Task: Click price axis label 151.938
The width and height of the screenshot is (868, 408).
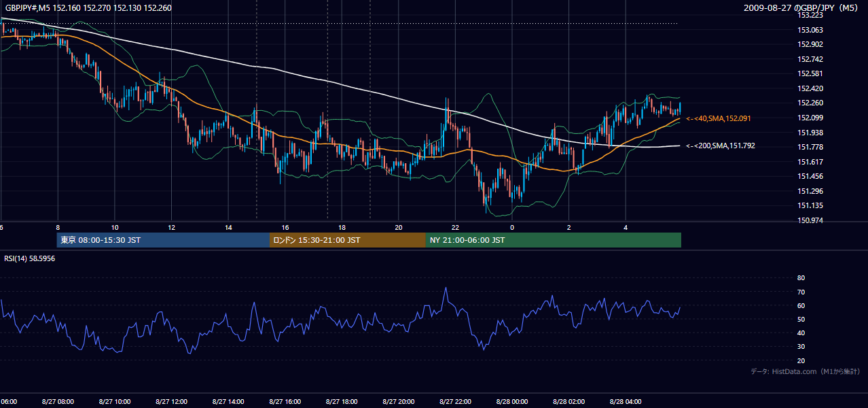Action: (810, 133)
